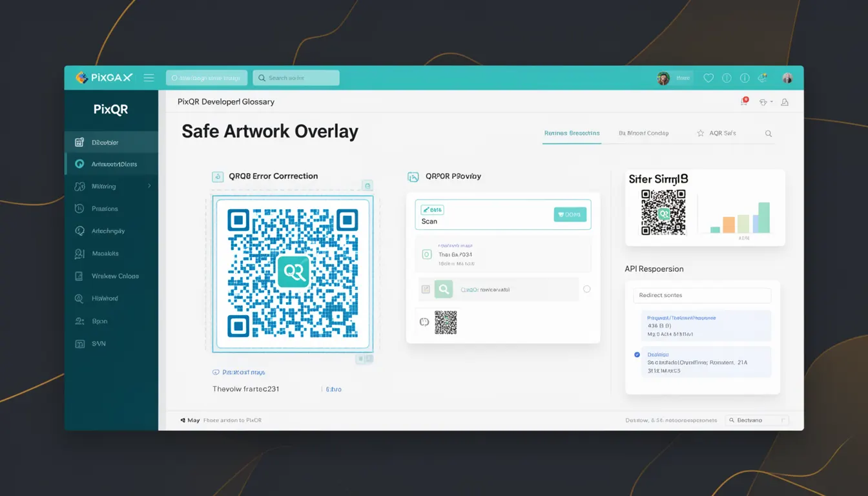Expand the Mixing sidebar item chevron

(x=149, y=186)
